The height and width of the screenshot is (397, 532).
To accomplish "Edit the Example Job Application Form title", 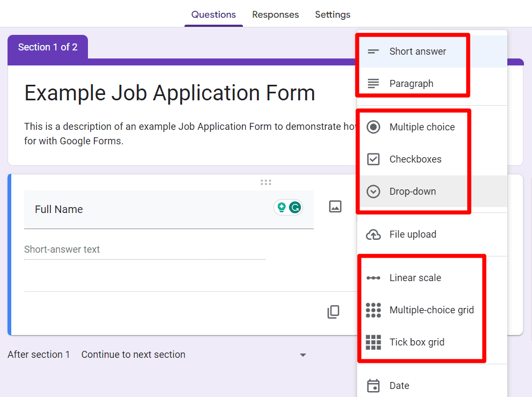I will tap(169, 93).
